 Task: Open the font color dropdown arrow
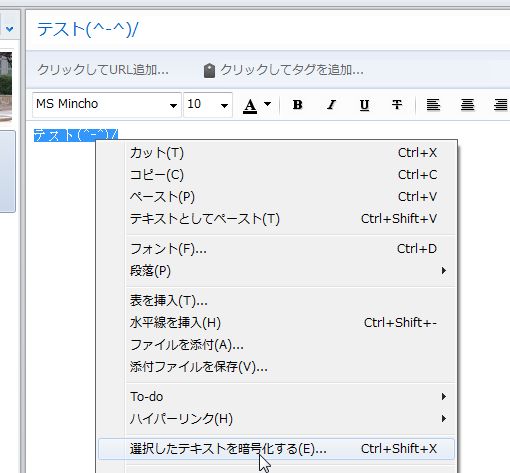coord(267,104)
